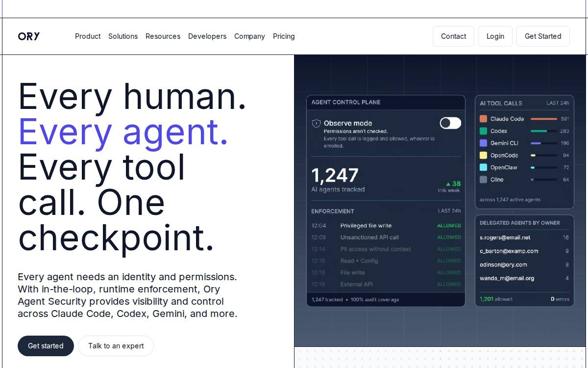This screenshot has width=588, height=368.
Task: Click the OpenClaw usage bar
Action: [544, 167]
